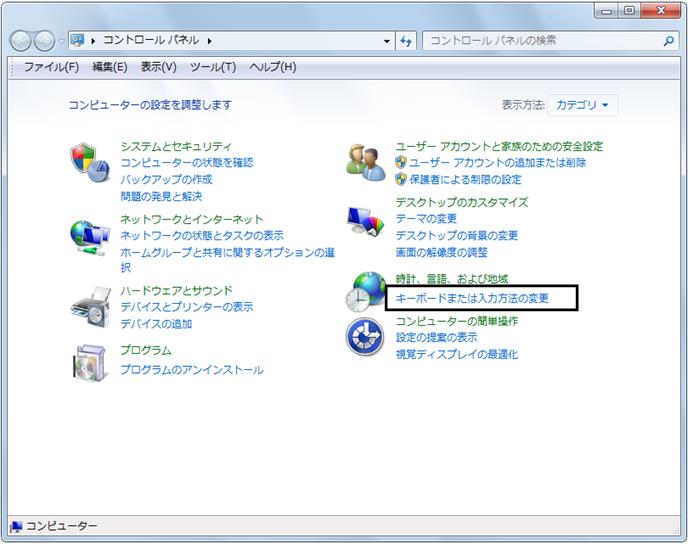This screenshot has width=688, height=544.
Task: Open the ツール(T) menu
Action: point(213,67)
